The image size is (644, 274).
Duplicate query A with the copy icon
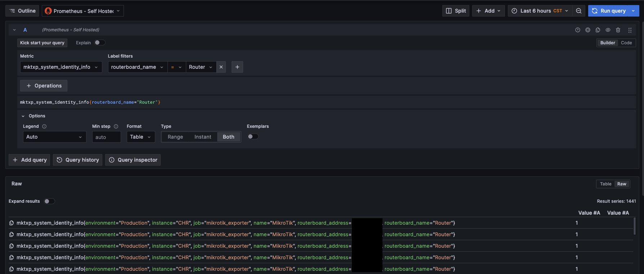point(598,30)
